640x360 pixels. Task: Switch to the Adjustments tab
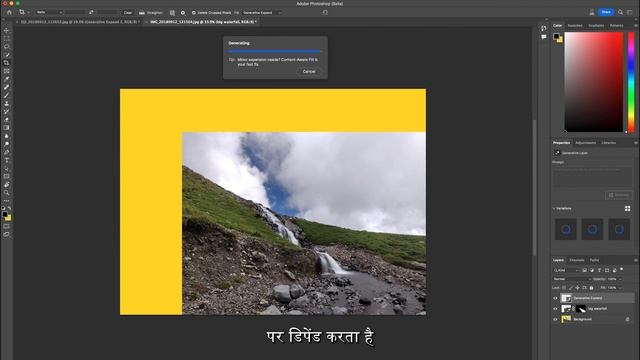[585, 143]
